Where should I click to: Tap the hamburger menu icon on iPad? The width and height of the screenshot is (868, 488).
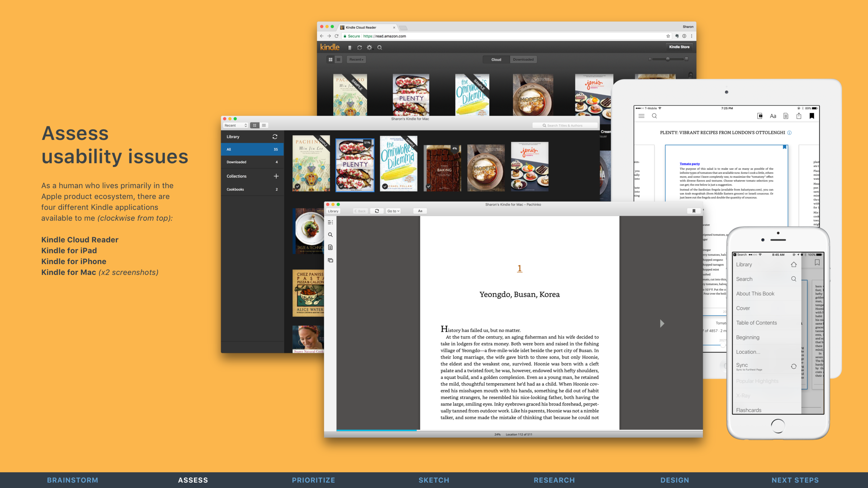point(641,116)
